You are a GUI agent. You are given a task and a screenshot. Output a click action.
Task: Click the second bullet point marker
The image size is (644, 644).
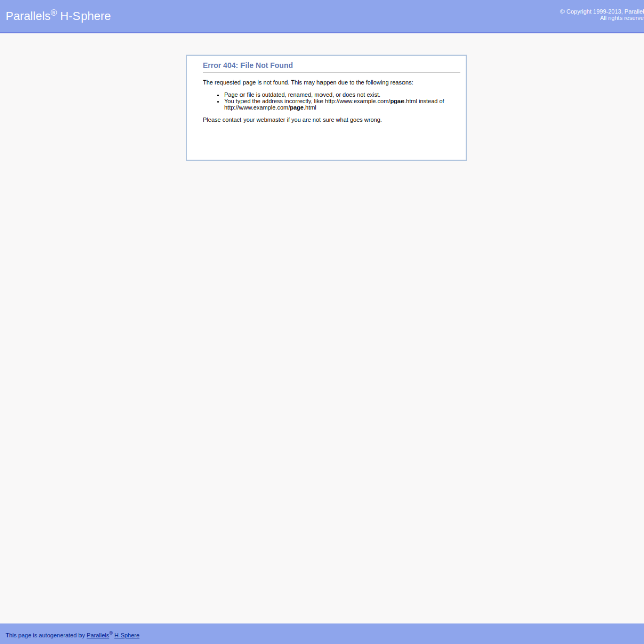click(218, 102)
